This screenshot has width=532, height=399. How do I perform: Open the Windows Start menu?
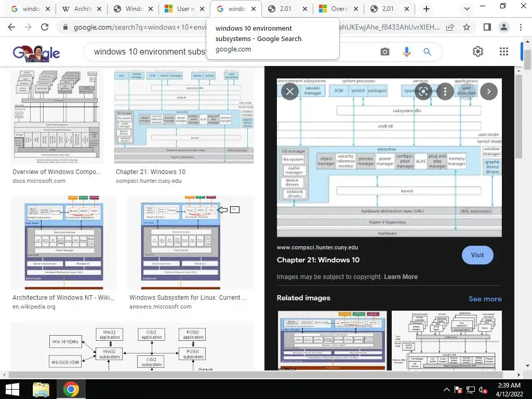(x=12, y=389)
